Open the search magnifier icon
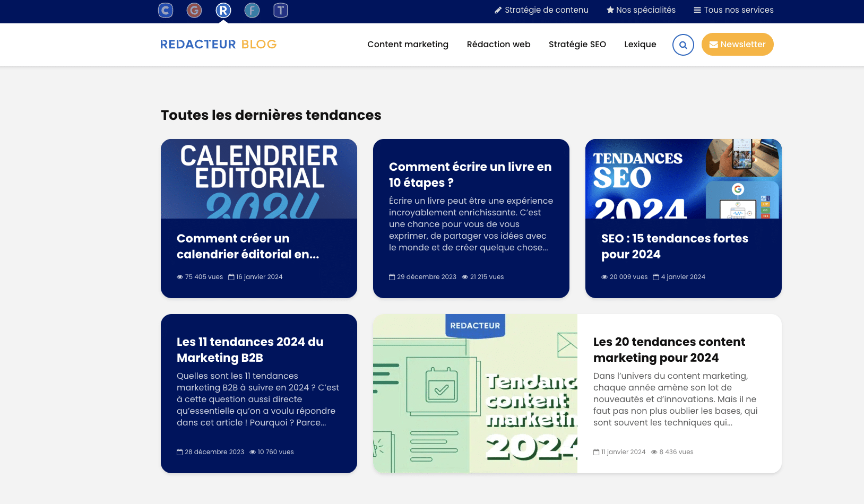The image size is (864, 504). coord(683,45)
